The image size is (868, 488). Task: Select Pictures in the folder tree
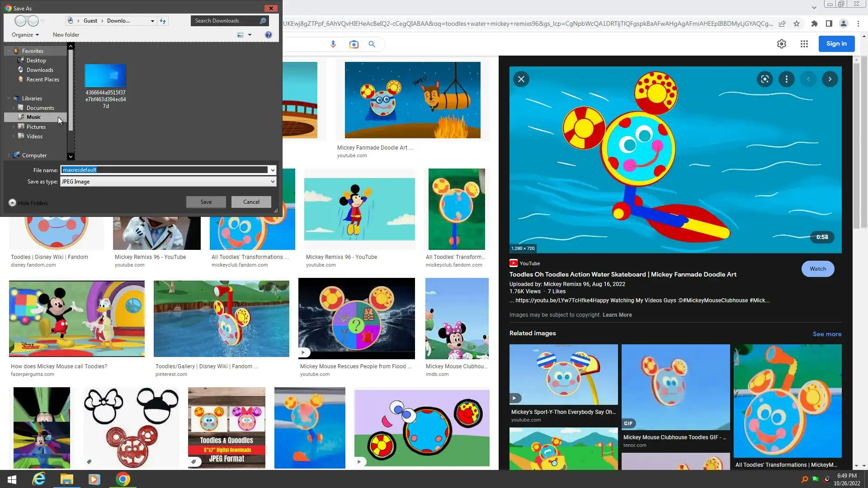coord(36,127)
